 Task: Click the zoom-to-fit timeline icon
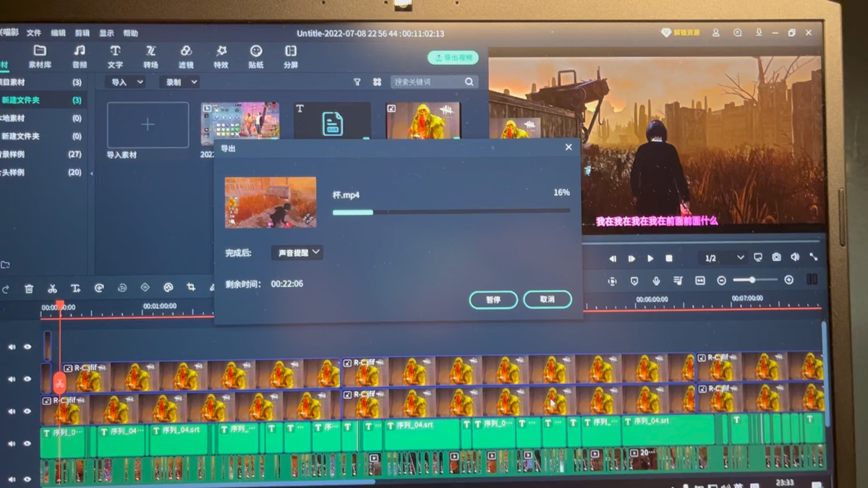tap(700, 281)
